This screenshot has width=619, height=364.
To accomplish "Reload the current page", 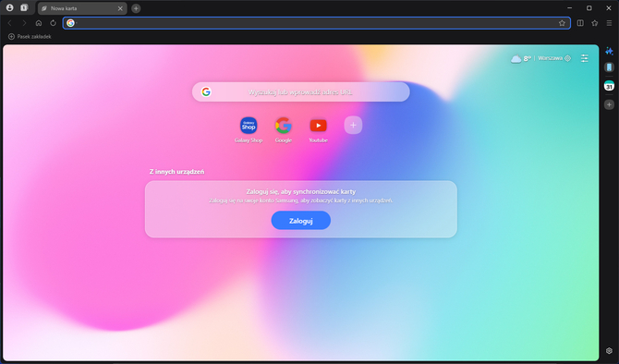I will [x=53, y=23].
